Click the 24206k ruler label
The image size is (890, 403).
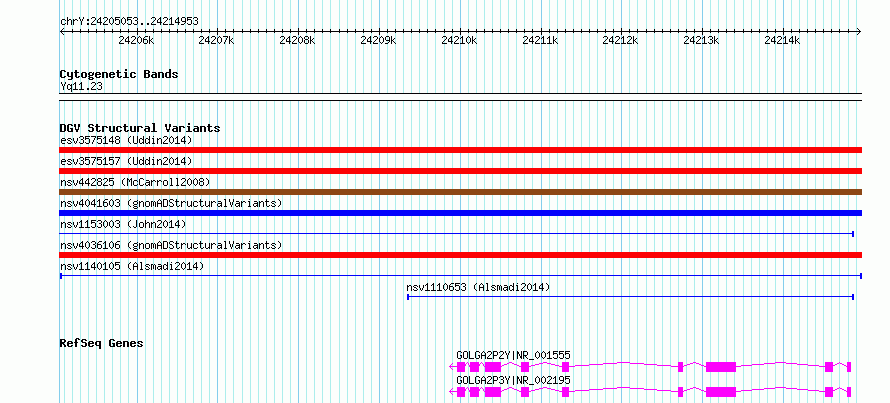coord(136,40)
